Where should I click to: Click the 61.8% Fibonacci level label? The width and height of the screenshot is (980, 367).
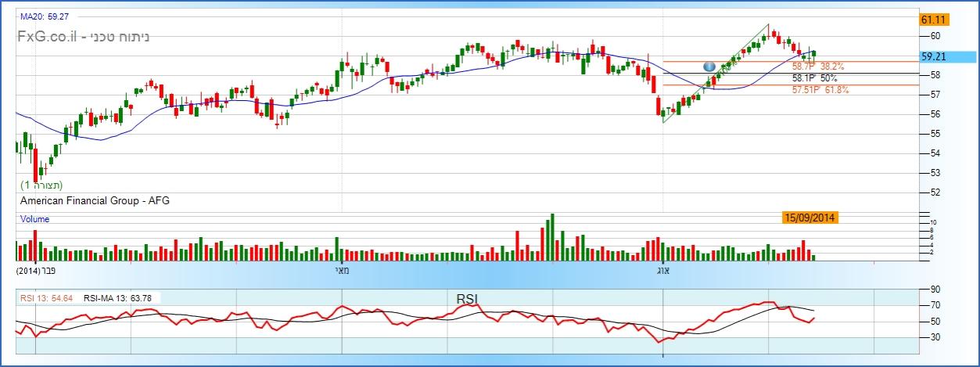tap(820, 90)
